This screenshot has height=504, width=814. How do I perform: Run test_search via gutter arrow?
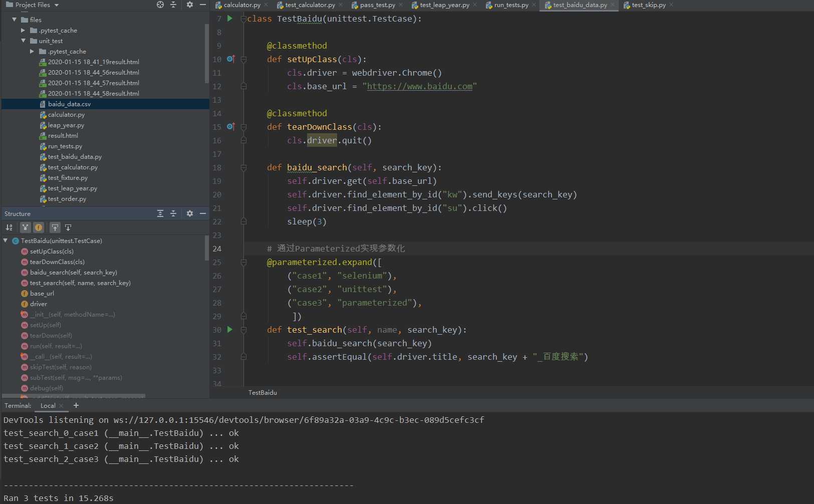point(230,330)
